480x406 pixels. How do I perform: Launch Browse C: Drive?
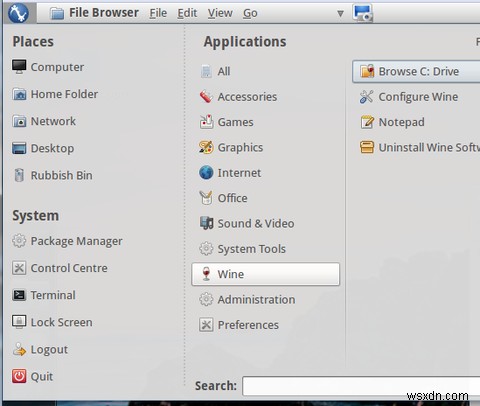coord(416,71)
